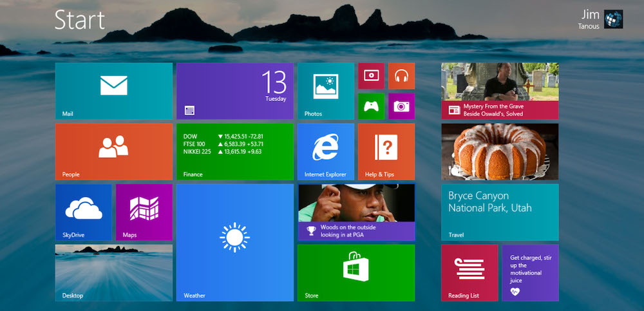644x311 pixels.
Task: Open Sports story about Woods at PGA
Action: (x=356, y=212)
